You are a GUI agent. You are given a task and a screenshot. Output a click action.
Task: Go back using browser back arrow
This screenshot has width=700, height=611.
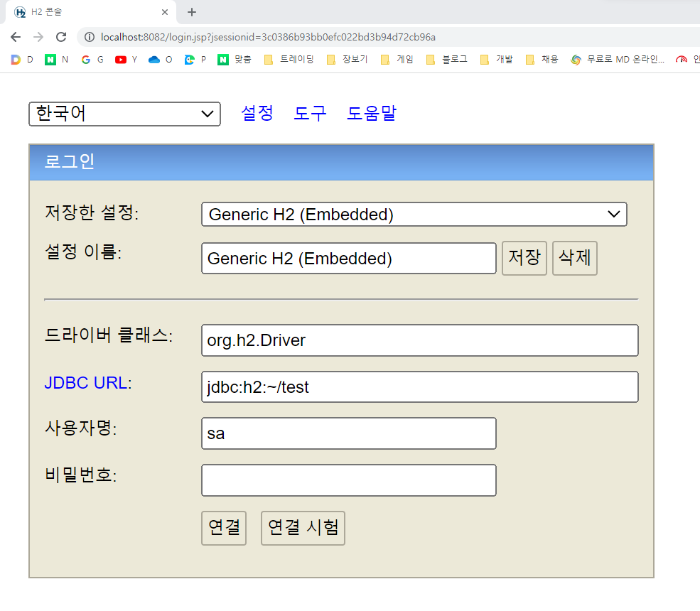(x=16, y=37)
